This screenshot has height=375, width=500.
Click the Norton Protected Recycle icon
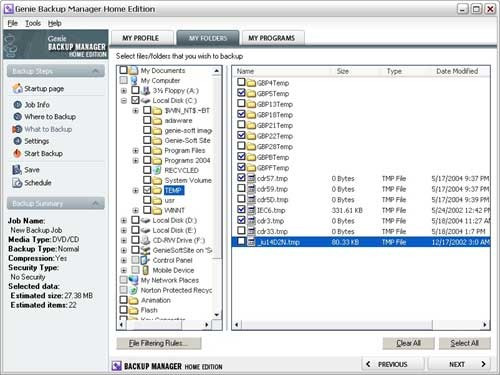134,290
